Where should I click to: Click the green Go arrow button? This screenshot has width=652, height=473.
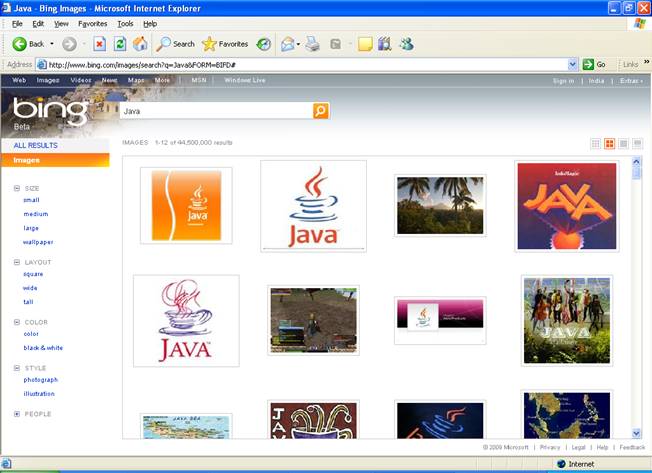click(588, 64)
